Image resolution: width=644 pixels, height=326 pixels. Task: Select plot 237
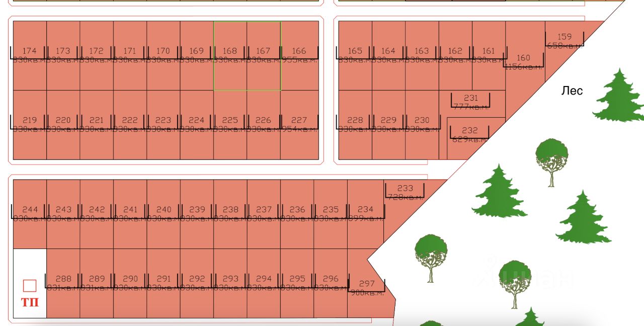pos(264,214)
